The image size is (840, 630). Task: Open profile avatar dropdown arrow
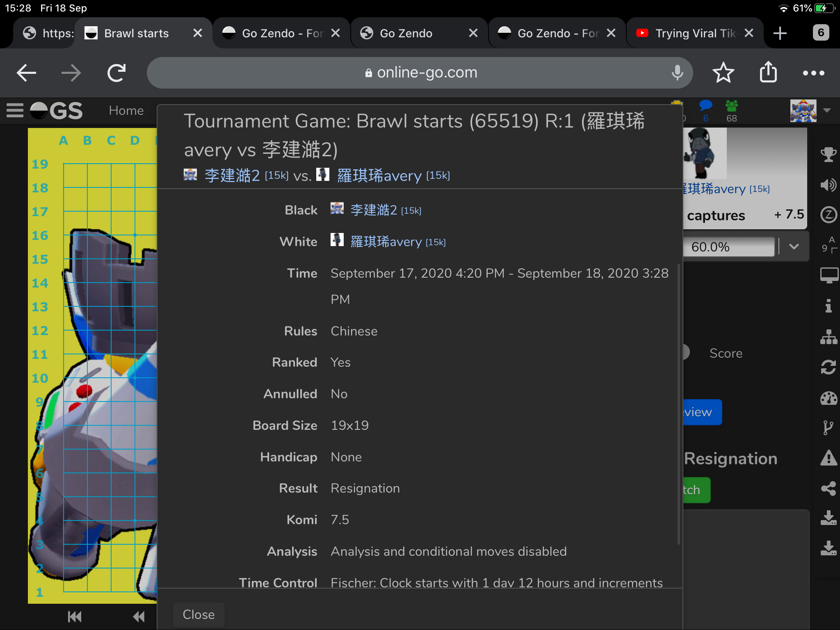(x=827, y=110)
